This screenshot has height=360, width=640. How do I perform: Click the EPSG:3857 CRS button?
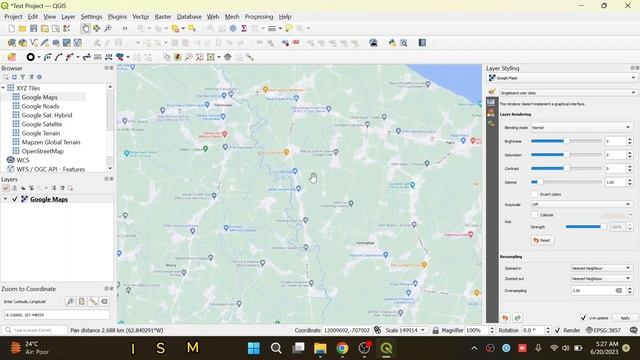click(604, 330)
